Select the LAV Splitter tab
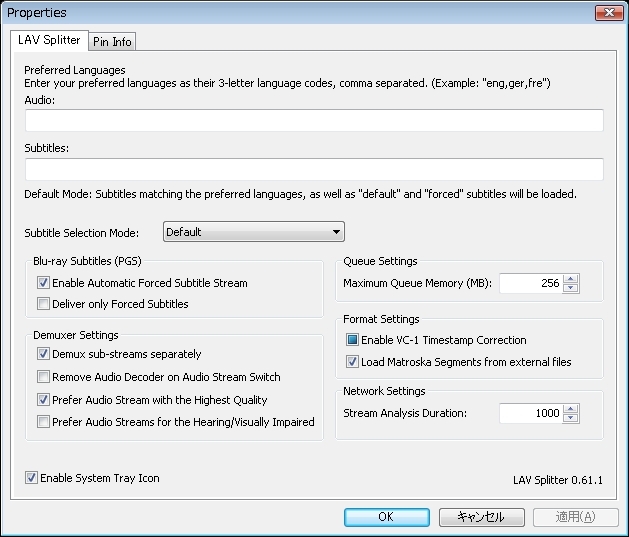This screenshot has width=629, height=537. point(49,40)
